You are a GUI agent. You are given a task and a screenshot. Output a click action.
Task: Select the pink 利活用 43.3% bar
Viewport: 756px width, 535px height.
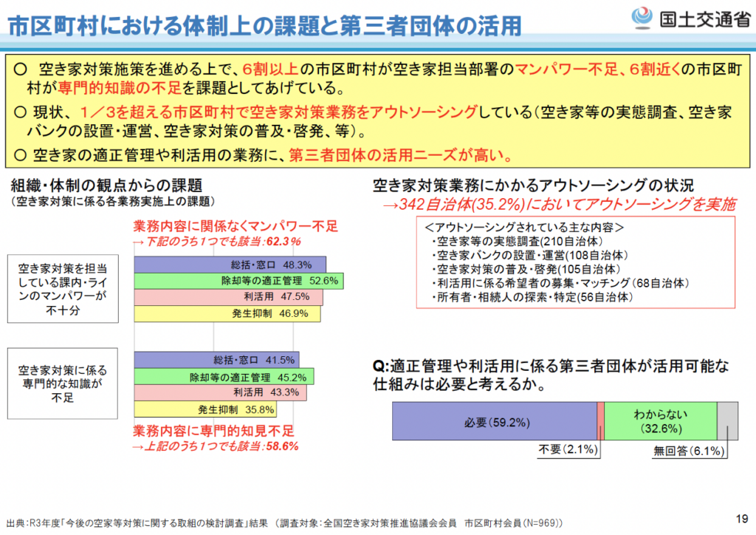(219, 392)
